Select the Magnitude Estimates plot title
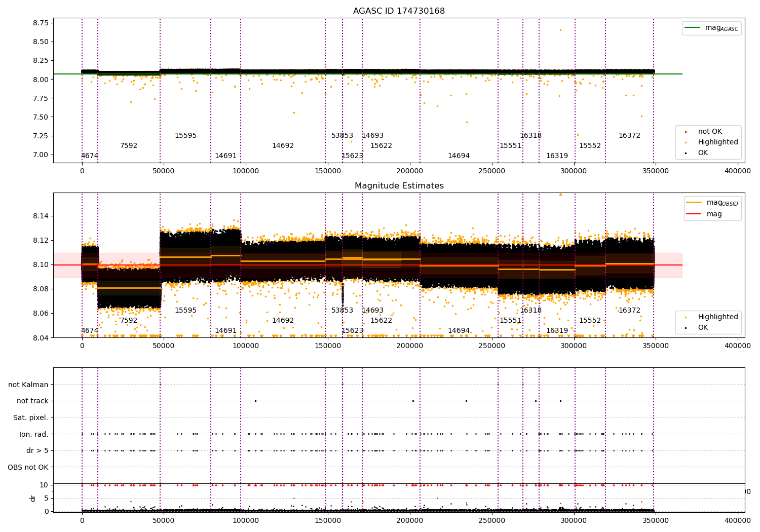The image size is (760, 532). (399, 186)
